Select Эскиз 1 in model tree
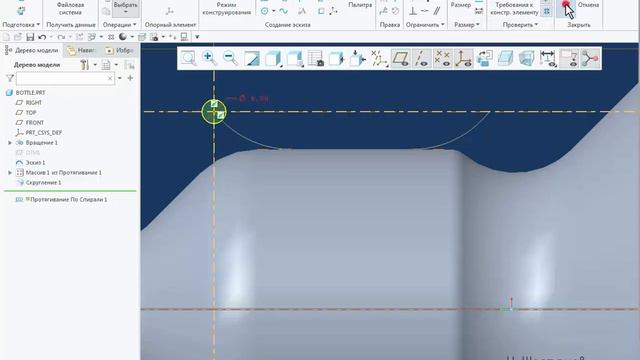The width and height of the screenshot is (640, 360). (36, 162)
